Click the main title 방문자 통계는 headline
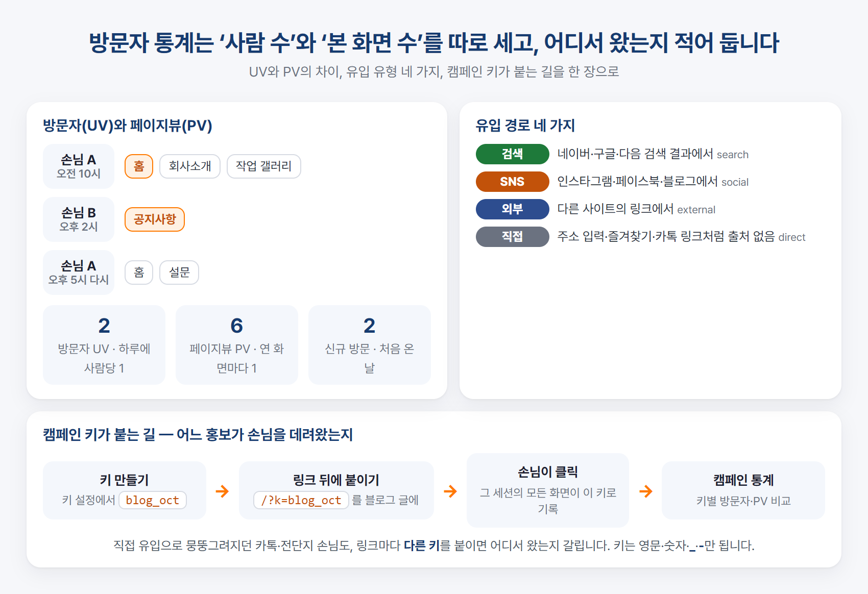The width and height of the screenshot is (868, 594). pos(434,43)
